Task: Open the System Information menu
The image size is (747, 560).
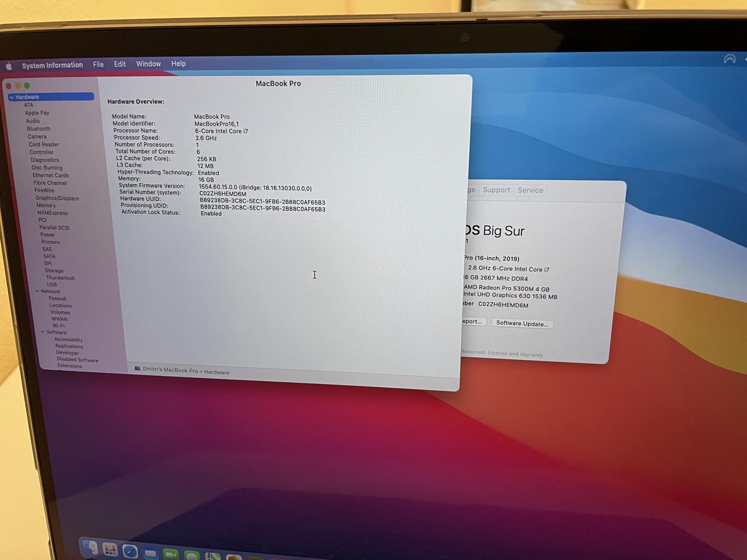Action: tap(52, 65)
